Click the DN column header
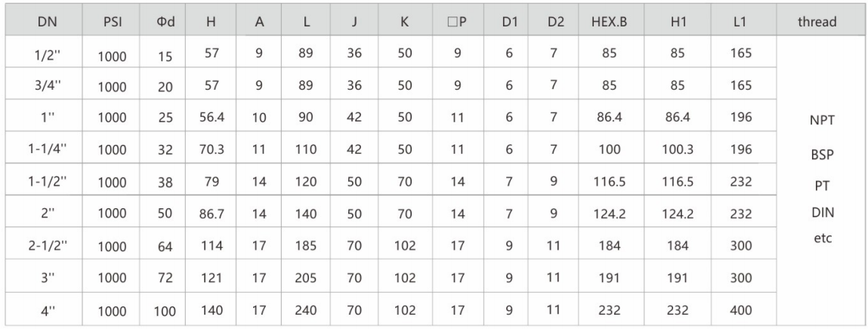The height and width of the screenshot is (329, 868). point(47,22)
